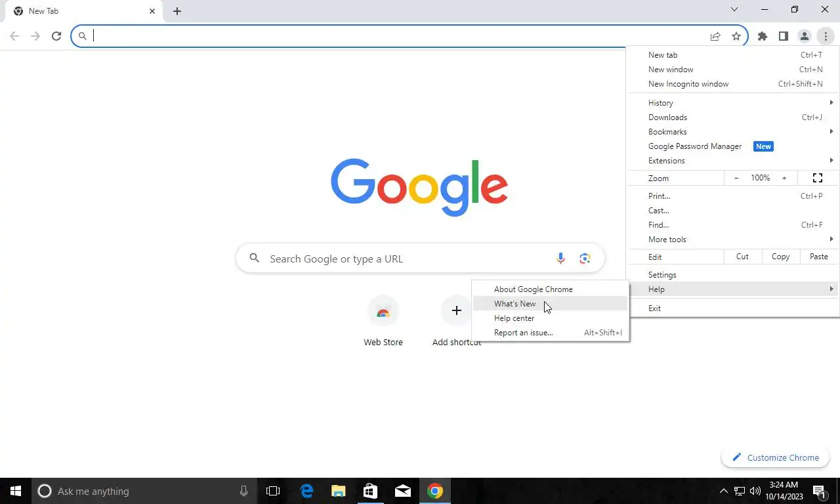Click the browser Forward arrow
840x504 pixels.
(35, 36)
